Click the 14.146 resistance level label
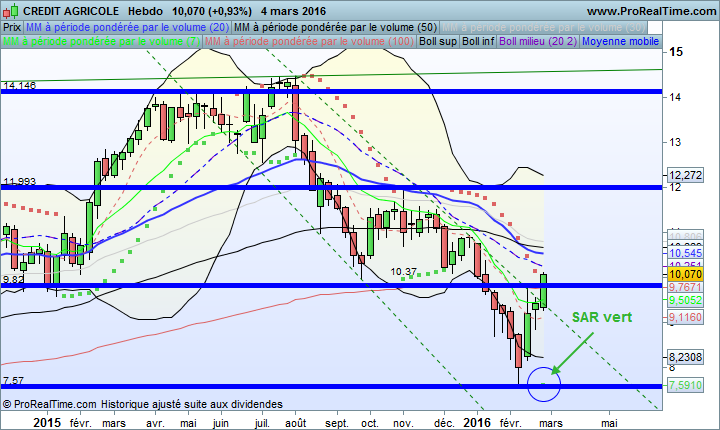 coord(19,85)
